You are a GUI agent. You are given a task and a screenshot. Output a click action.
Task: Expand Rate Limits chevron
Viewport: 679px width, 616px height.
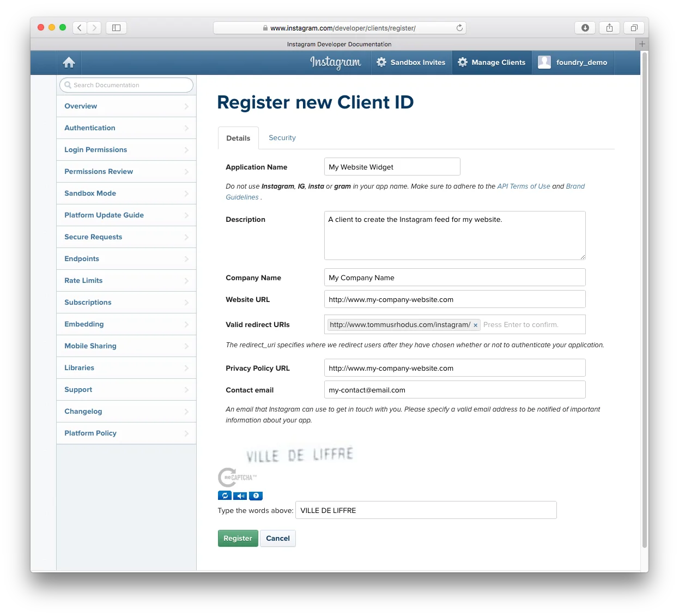(x=186, y=281)
